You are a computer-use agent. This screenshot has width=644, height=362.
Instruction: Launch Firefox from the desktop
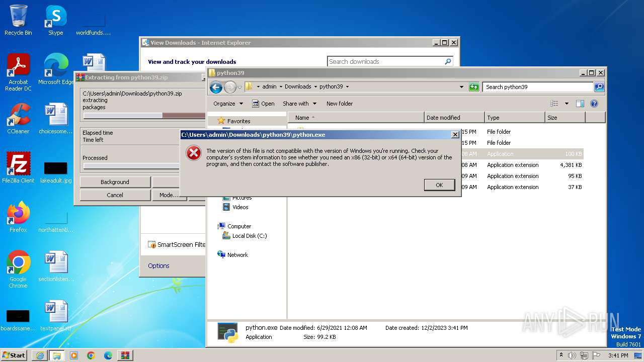tap(18, 217)
